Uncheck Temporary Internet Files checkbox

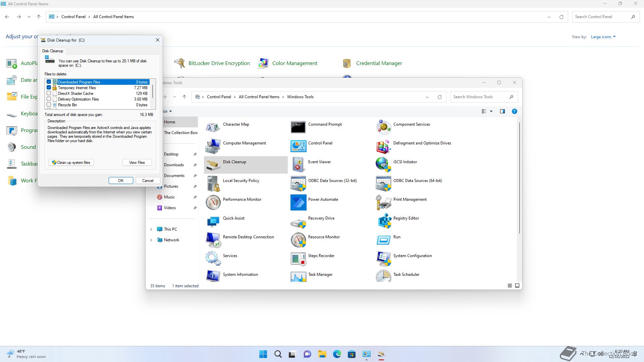point(49,87)
